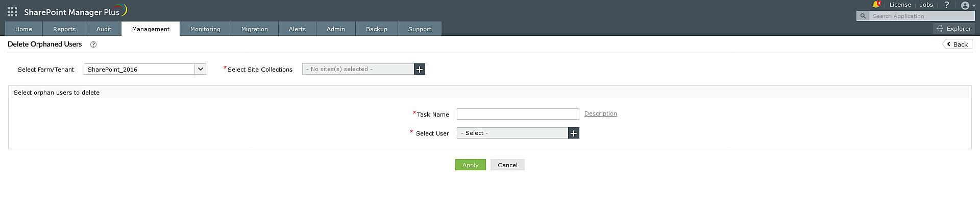This screenshot has width=980, height=204.
Task: Expand the Select Farm/Tenant dropdown arrow
Action: click(201, 69)
